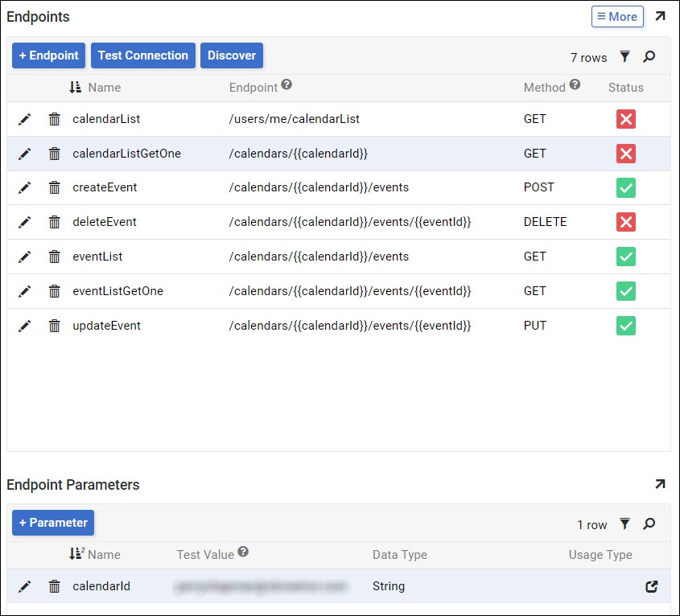Image resolution: width=680 pixels, height=616 pixels.
Task: Expand the Endpoints panel with arrow icon
Action: [x=660, y=16]
